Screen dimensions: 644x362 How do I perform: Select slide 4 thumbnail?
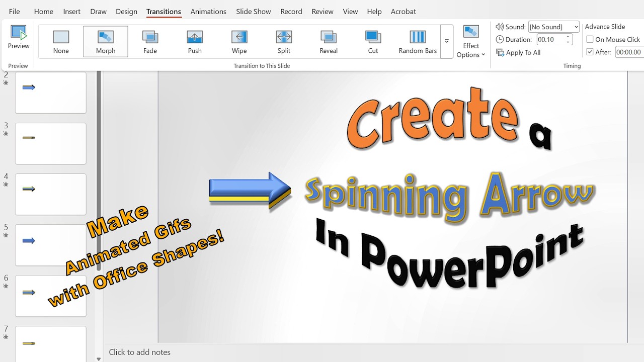[x=51, y=194]
